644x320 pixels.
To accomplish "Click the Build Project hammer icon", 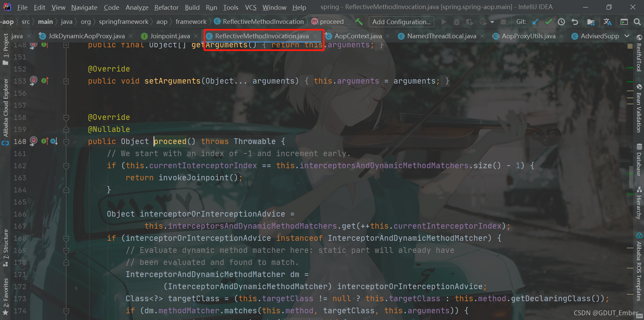I will 359,22.
